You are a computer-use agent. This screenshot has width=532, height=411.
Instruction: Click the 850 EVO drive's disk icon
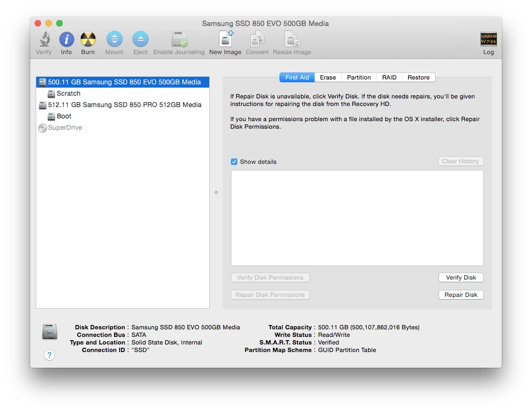pyautogui.click(x=42, y=82)
